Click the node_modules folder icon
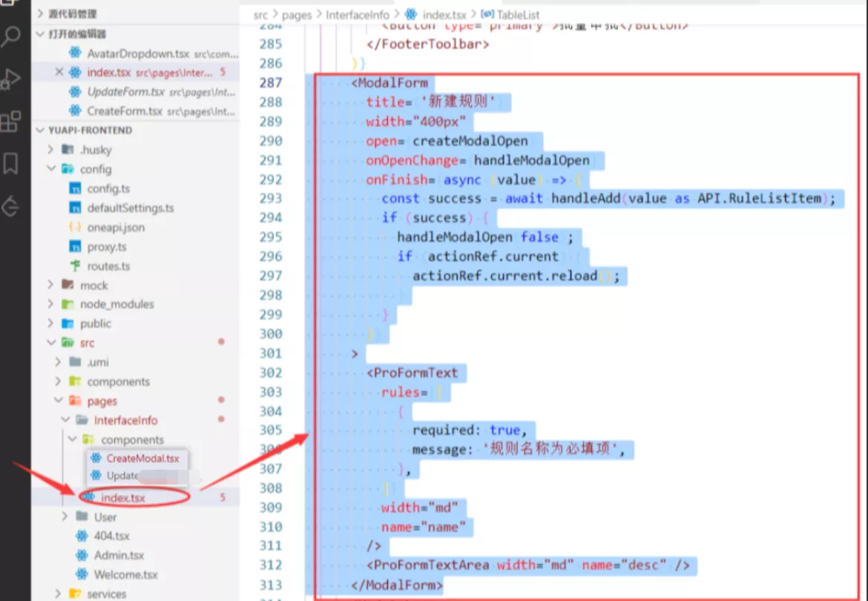This screenshot has height=601, width=868. click(x=68, y=303)
